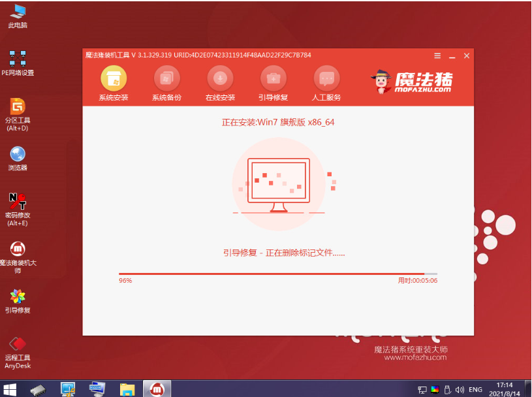Click the installation progress bar
Image resolution: width=532 pixels, height=397 pixels.
tap(277, 274)
